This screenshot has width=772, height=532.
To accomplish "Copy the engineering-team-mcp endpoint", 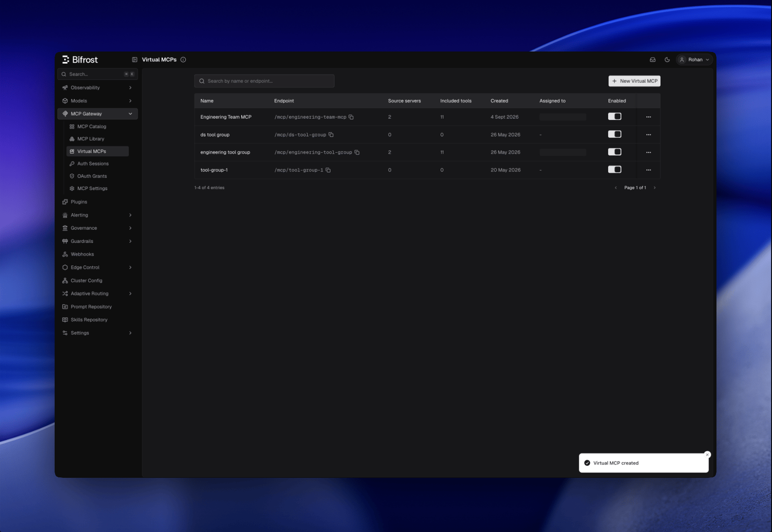I will tap(351, 117).
